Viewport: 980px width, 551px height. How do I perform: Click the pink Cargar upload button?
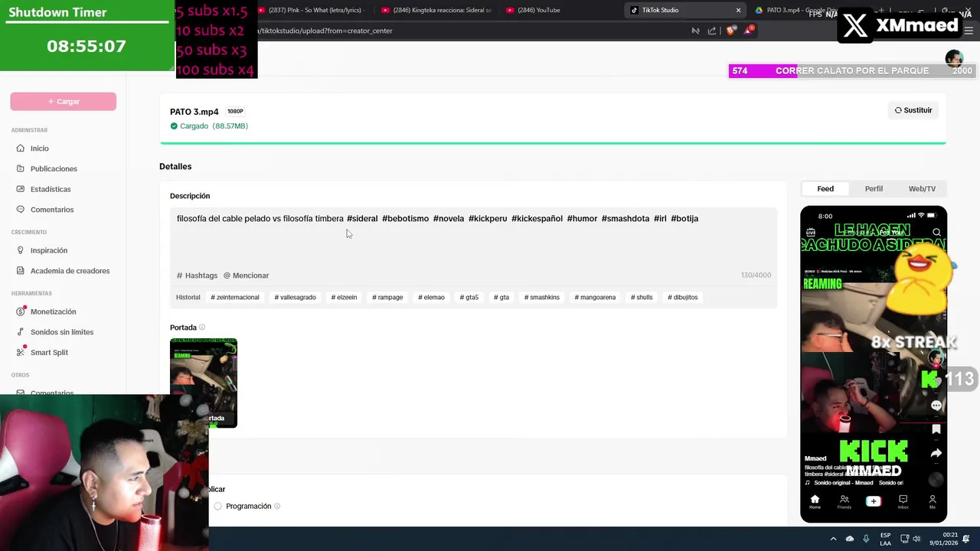coord(64,102)
